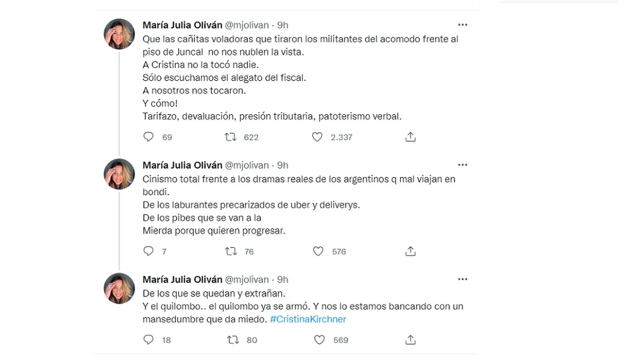The height and width of the screenshot is (362, 644).
Task: Retweet the tweet with 622 retweets
Action: pos(230,137)
